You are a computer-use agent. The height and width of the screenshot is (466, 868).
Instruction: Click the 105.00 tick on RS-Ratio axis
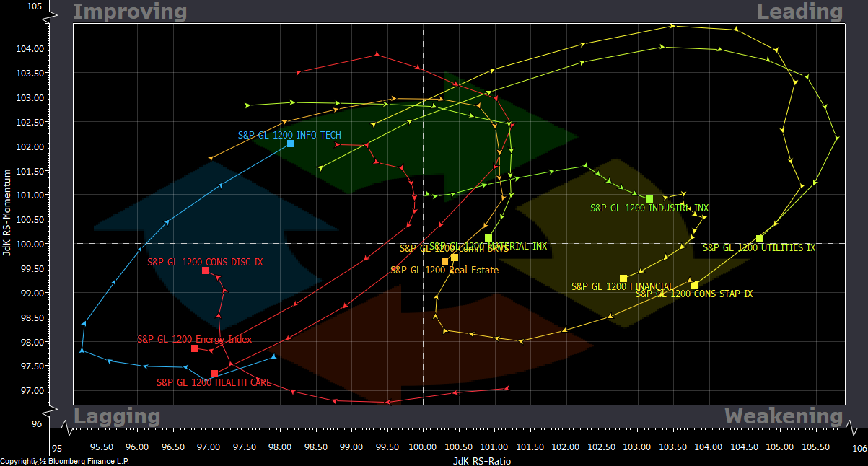(x=779, y=447)
